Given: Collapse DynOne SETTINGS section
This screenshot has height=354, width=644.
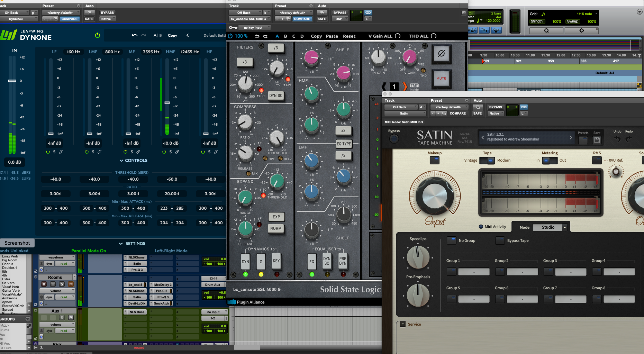Looking at the screenshot, I should click(x=132, y=244).
